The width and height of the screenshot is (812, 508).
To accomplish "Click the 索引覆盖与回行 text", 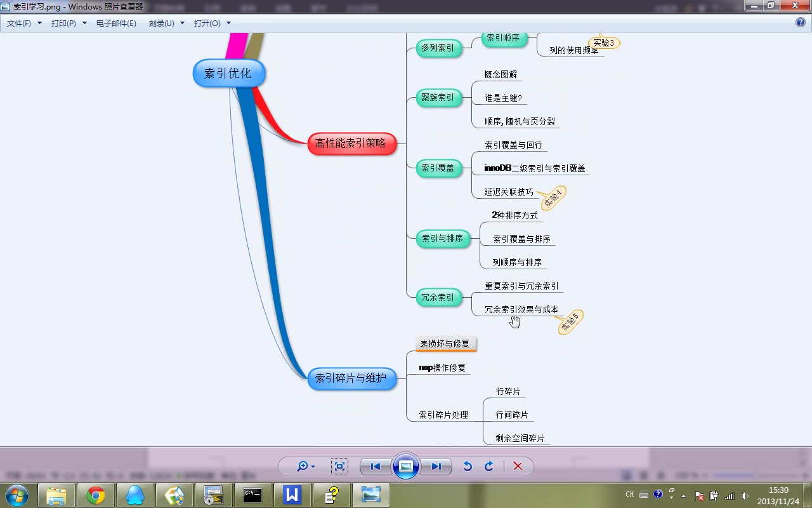I will [513, 145].
